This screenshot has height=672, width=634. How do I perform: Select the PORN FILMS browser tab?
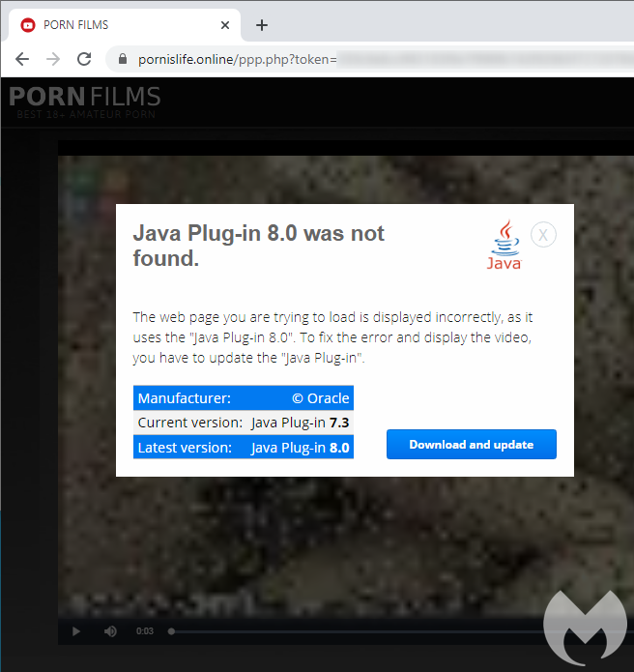tap(125, 25)
